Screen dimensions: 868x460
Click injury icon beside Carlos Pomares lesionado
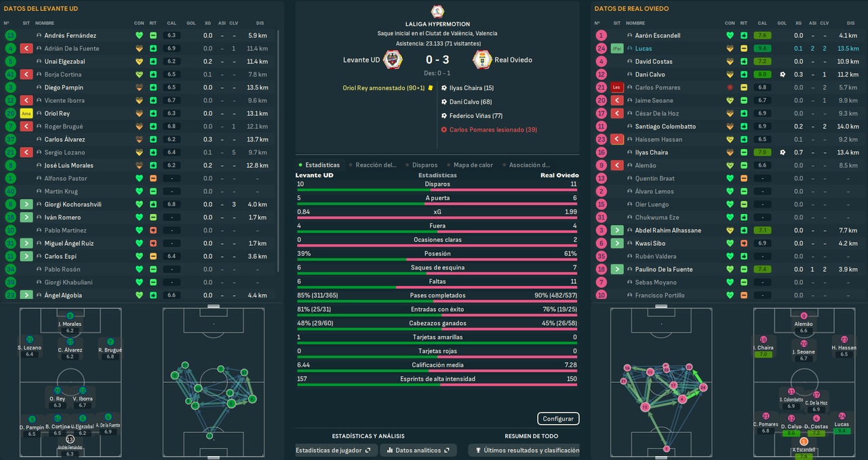[443, 129]
